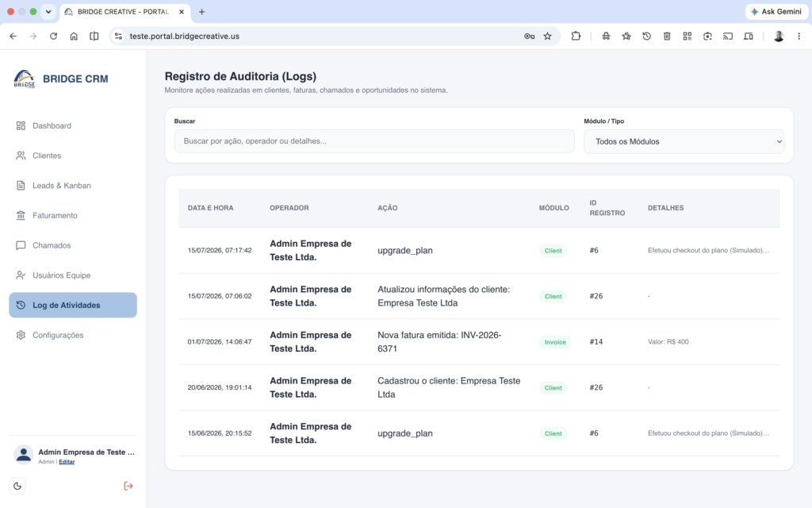Screen dimensions: 812x508
Task: Click Client badge in 15/07/2026, 07:17:42 row
Action: pyautogui.click(x=553, y=251)
